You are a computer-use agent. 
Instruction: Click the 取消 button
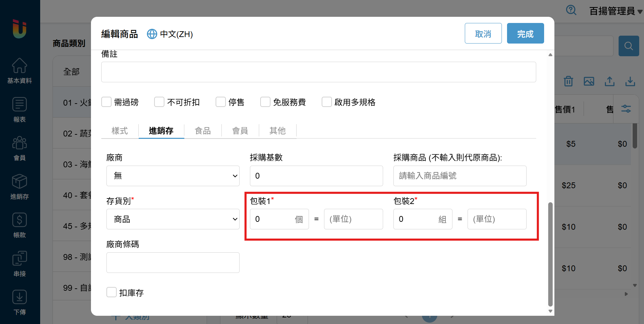(x=483, y=34)
